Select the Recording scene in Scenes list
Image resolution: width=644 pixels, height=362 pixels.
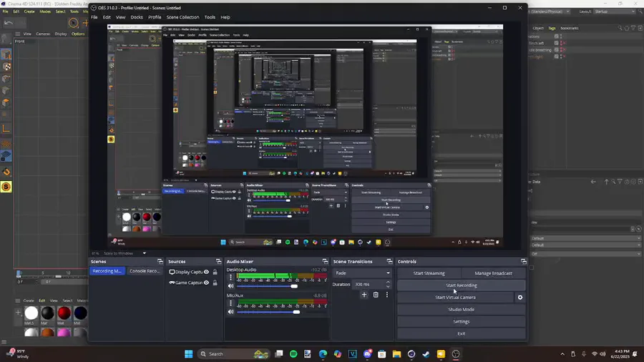point(107,271)
